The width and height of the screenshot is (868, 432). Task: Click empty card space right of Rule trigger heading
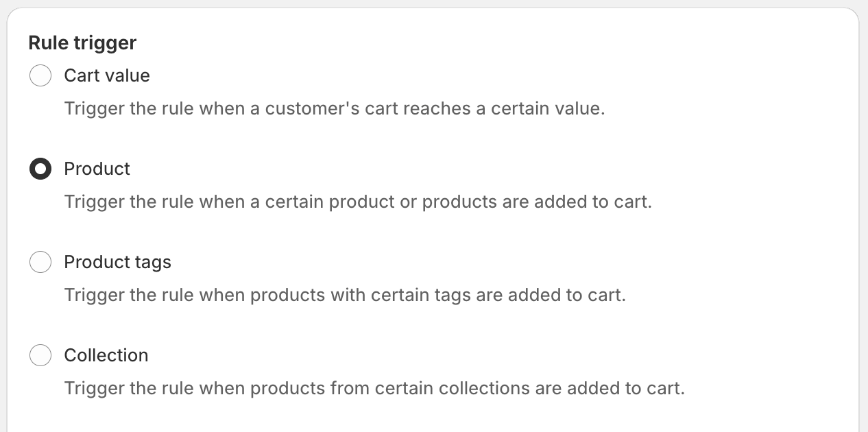click(480, 43)
